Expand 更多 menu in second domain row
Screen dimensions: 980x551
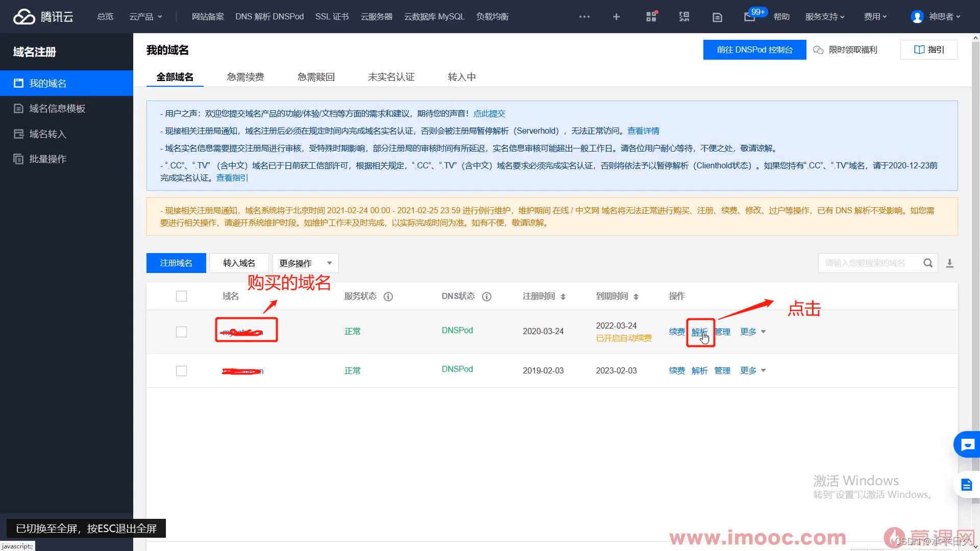[x=753, y=371]
